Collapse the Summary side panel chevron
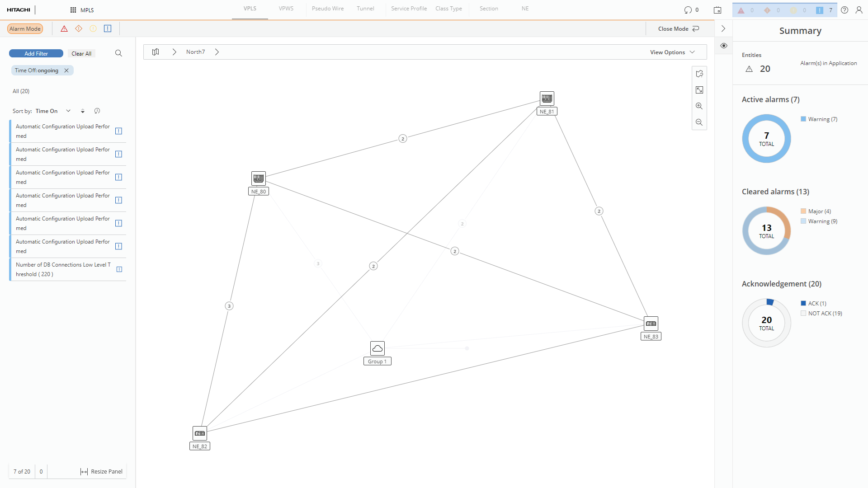 (723, 28)
